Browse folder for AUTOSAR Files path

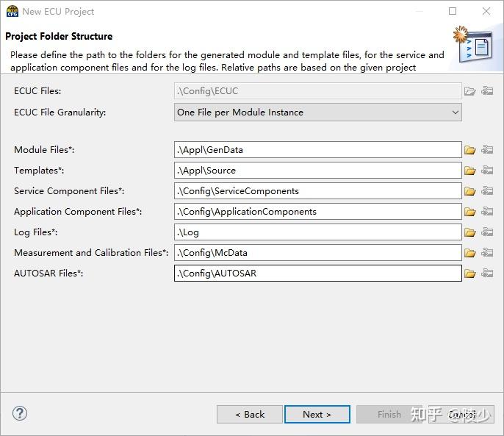(x=470, y=274)
